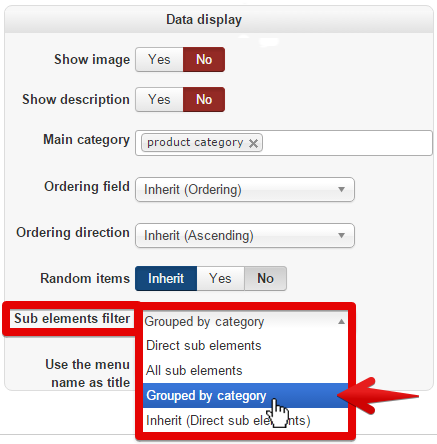Remove the product category tag
The width and height of the screenshot is (437, 444).
(x=253, y=144)
